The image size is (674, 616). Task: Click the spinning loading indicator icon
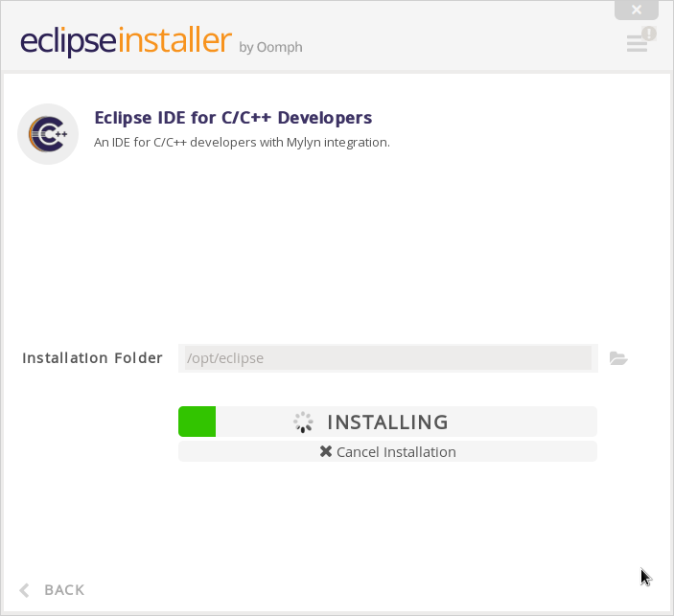pos(304,422)
